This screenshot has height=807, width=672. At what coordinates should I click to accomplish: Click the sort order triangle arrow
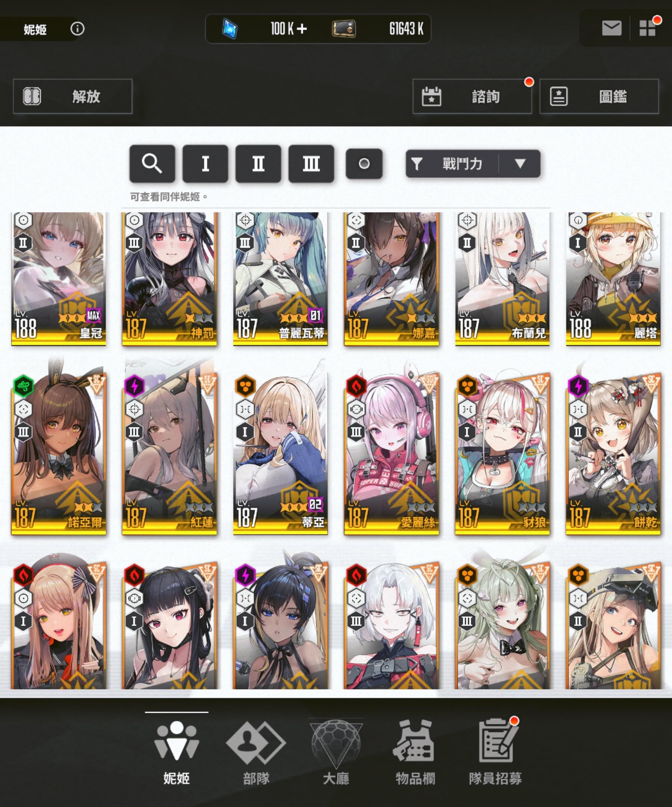(520, 164)
